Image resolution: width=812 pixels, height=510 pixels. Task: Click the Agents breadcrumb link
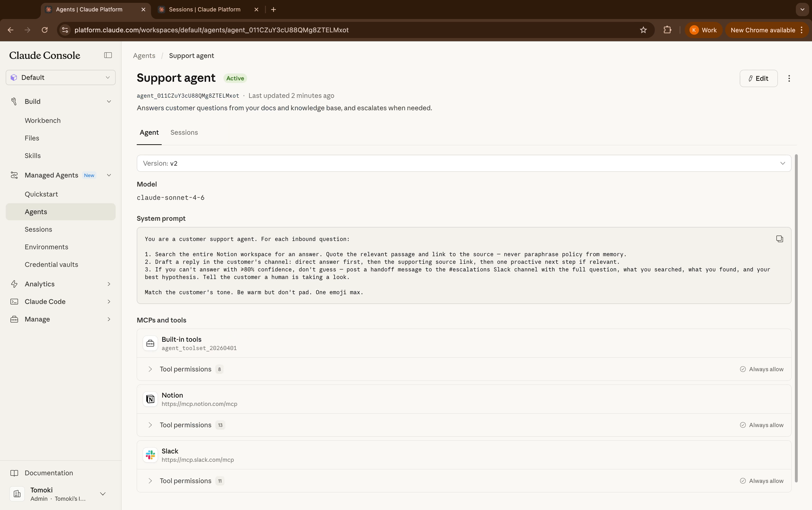(x=144, y=56)
